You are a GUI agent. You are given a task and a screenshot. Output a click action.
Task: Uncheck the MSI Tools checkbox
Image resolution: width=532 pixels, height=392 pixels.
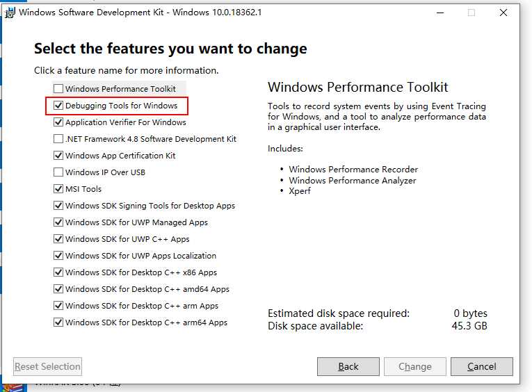[58, 189]
